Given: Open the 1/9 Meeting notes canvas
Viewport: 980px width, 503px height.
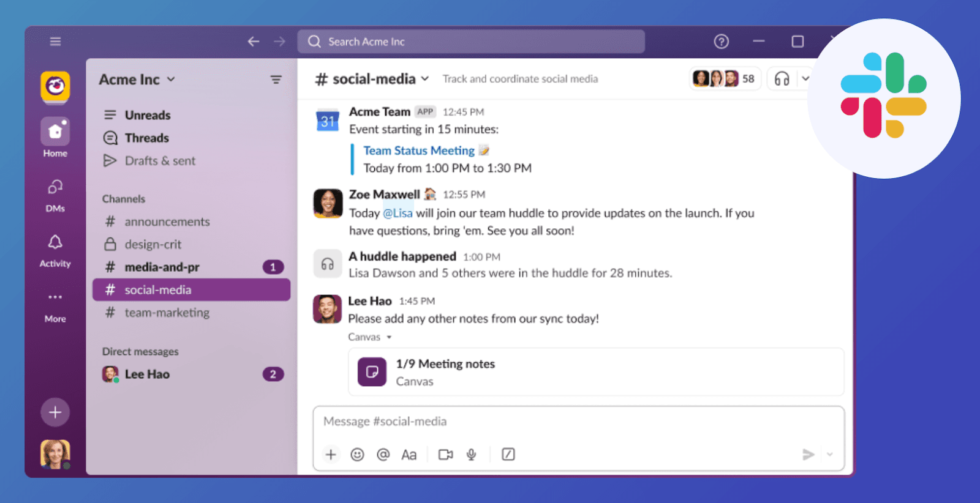Looking at the screenshot, I should pyautogui.click(x=596, y=372).
